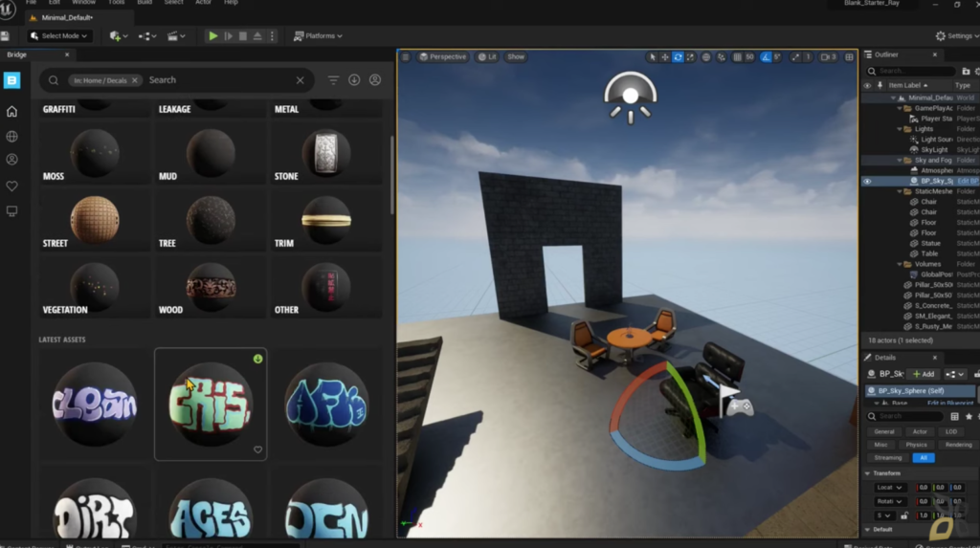980x548 pixels.
Task: Remove the 'In: Home / Decals' filter chip
Action: 134,80
